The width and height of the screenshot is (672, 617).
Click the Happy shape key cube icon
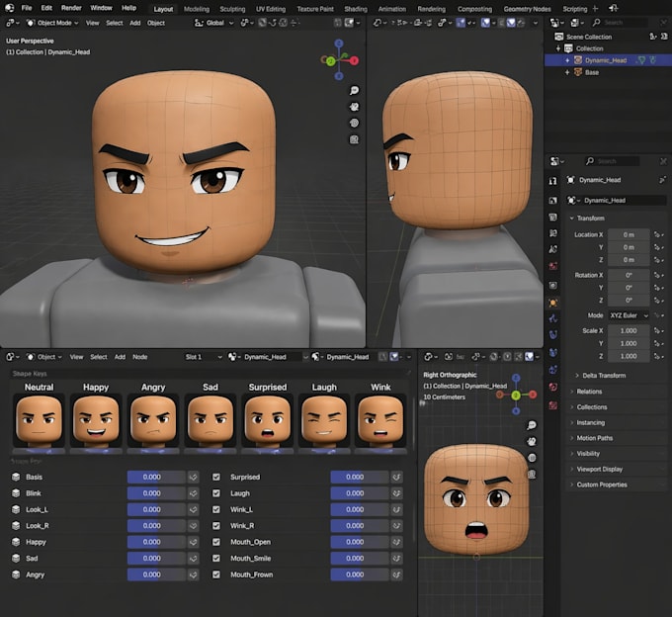click(x=16, y=542)
